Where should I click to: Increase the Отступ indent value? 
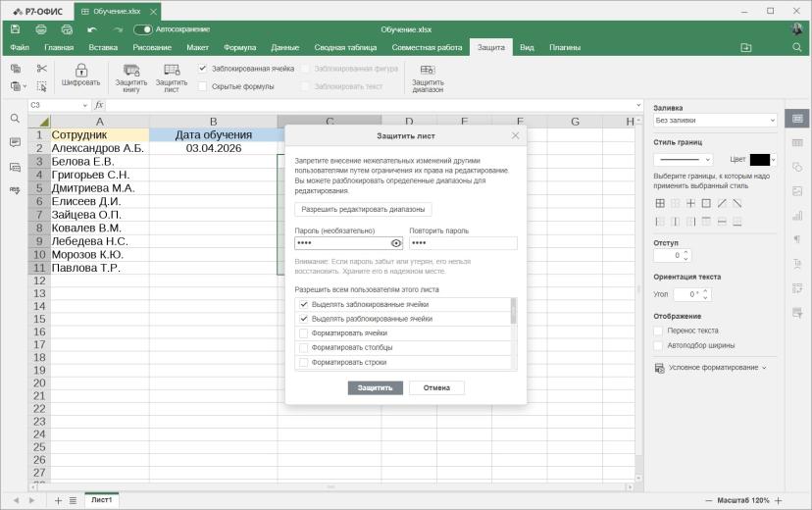(x=686, y=253)
